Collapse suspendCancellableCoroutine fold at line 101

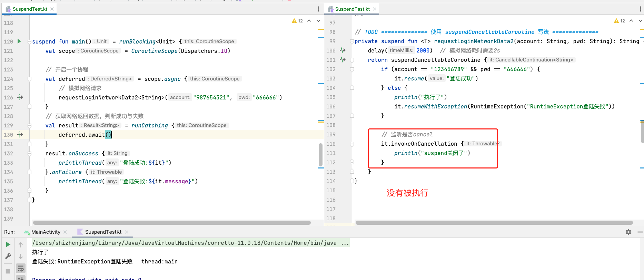(352, 60)
